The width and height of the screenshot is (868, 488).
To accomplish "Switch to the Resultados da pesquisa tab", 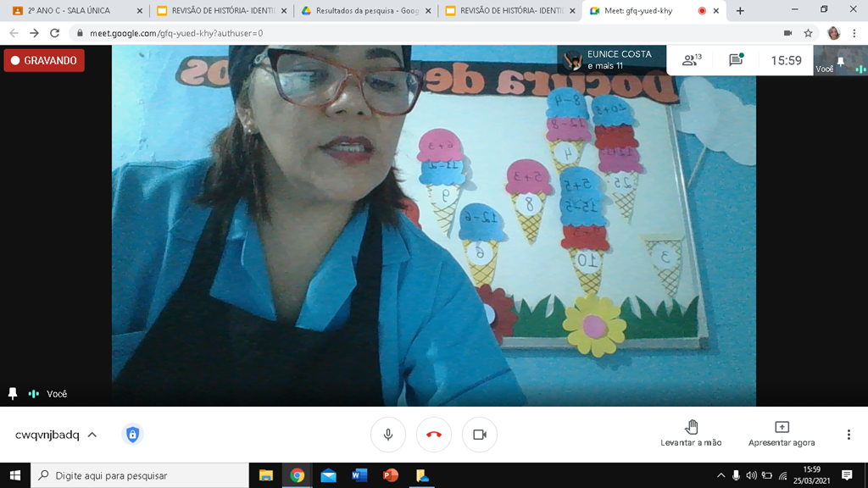I will 359,12.
